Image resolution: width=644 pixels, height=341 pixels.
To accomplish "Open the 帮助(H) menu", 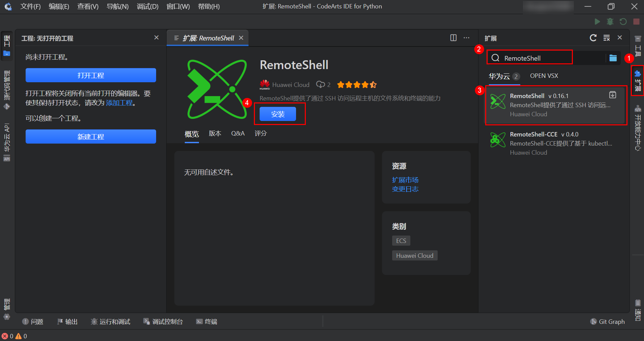I will pos(209,6).
